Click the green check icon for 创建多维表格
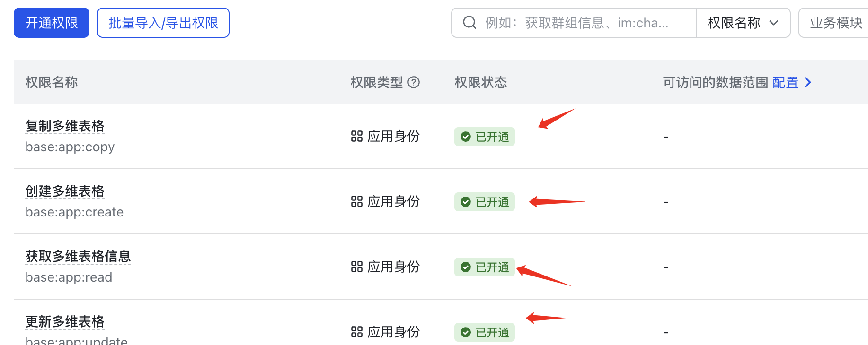Viewport: 868px width, 345px height. [466, 202]
